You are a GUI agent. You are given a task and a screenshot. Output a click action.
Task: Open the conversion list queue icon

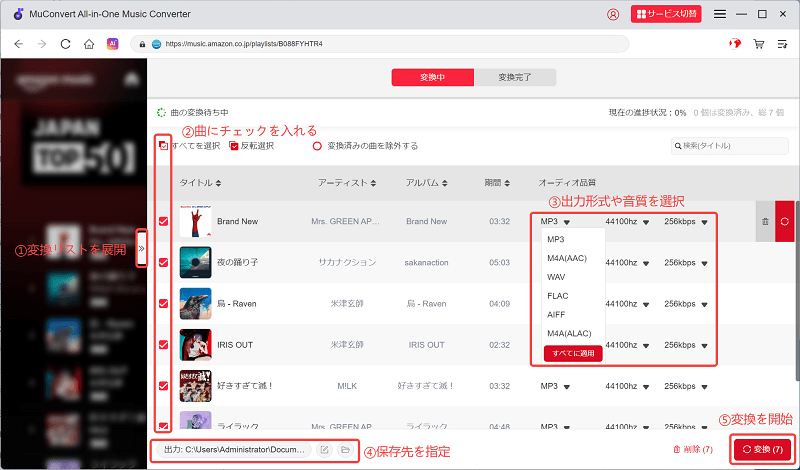point(782,44)
